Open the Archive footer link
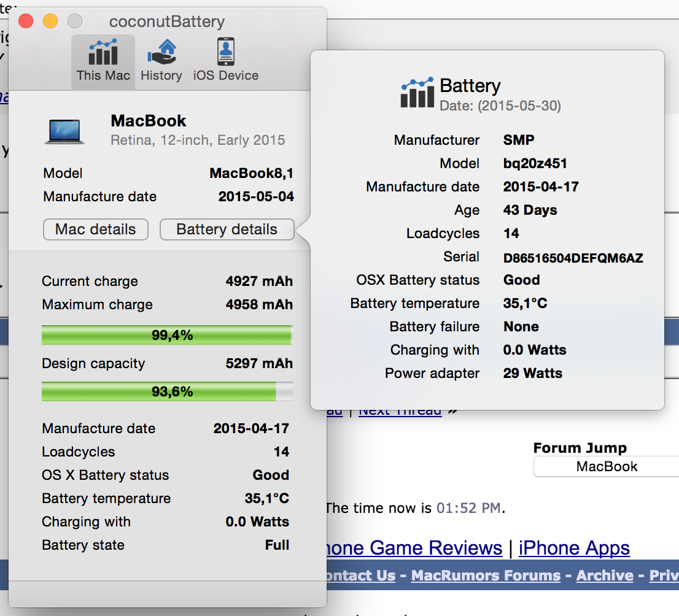The image size is (679, 616). click(x=605, y=576)
